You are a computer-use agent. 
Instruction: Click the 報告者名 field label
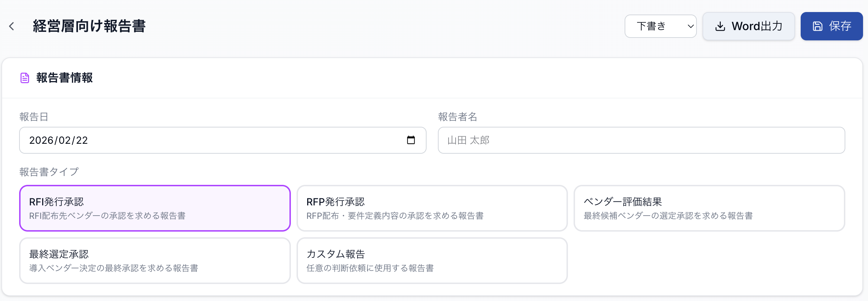[x=458, y=117]
